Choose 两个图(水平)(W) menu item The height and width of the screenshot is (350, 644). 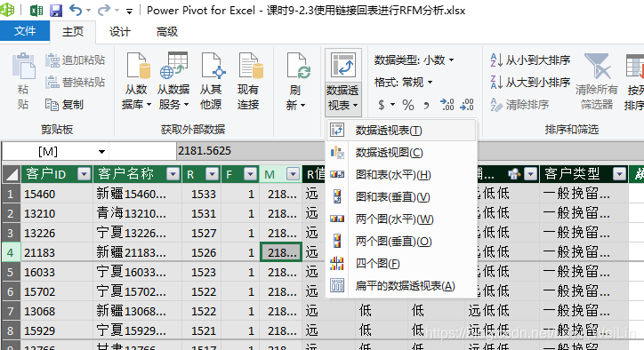tap(401, 219)
